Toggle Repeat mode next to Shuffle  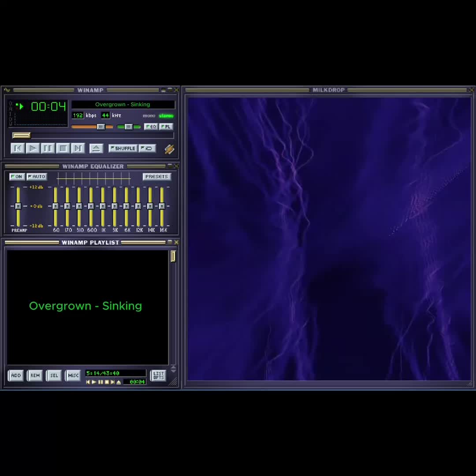[x=148, y=149]
